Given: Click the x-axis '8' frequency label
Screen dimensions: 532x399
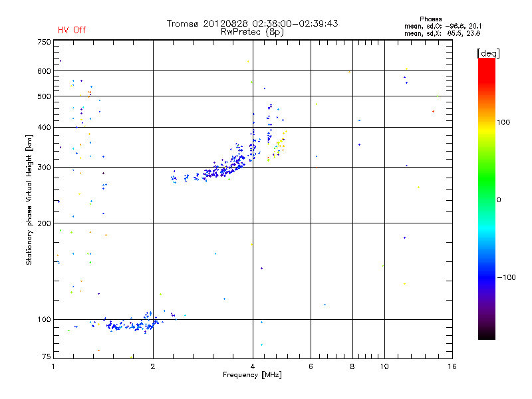Looking at the screenshot, I should coord(352,366).
